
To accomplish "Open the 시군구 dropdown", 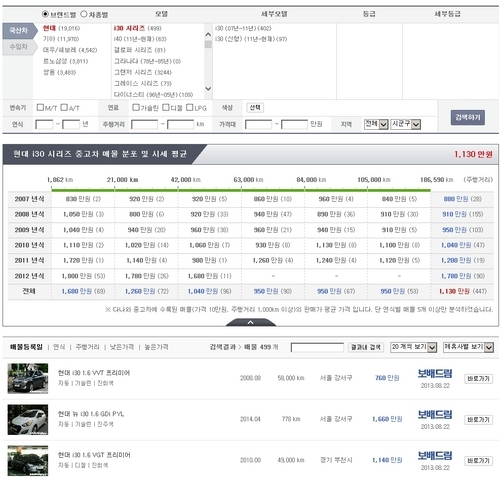I will (x=405, y=124).
